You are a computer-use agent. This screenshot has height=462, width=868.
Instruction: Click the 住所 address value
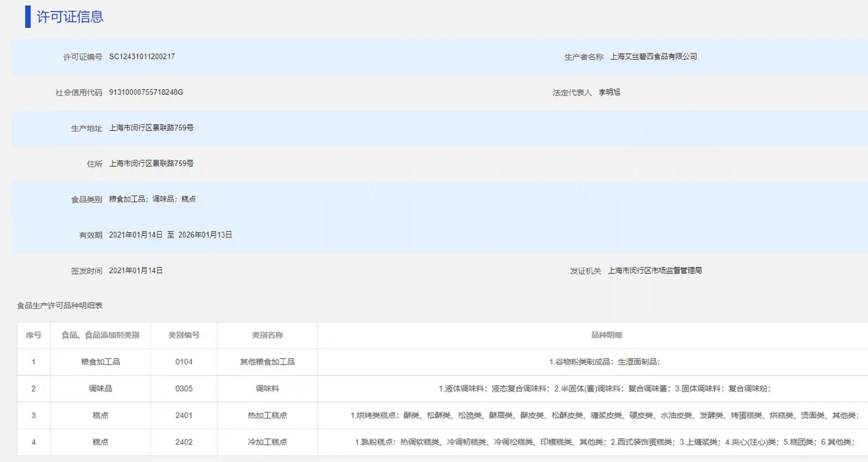[x=151, y=164]
